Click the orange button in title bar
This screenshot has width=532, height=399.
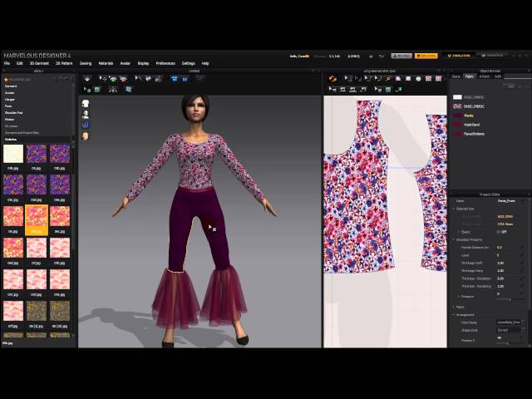[x=426, y=56]
